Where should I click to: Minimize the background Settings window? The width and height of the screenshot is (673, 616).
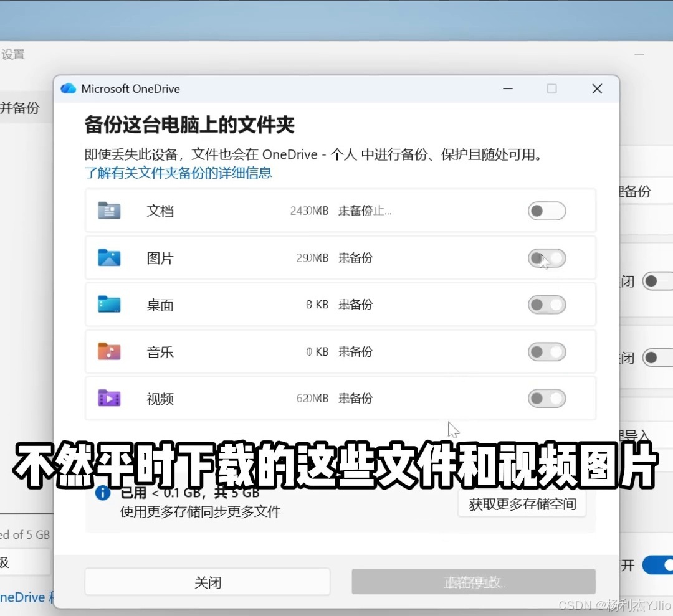point(639,54)
